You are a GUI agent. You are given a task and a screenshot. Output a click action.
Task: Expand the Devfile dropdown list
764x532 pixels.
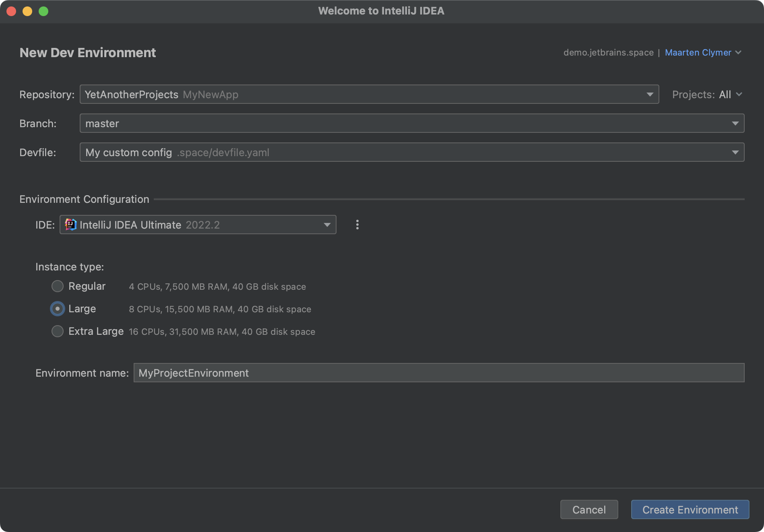click(x=735, y=153)
